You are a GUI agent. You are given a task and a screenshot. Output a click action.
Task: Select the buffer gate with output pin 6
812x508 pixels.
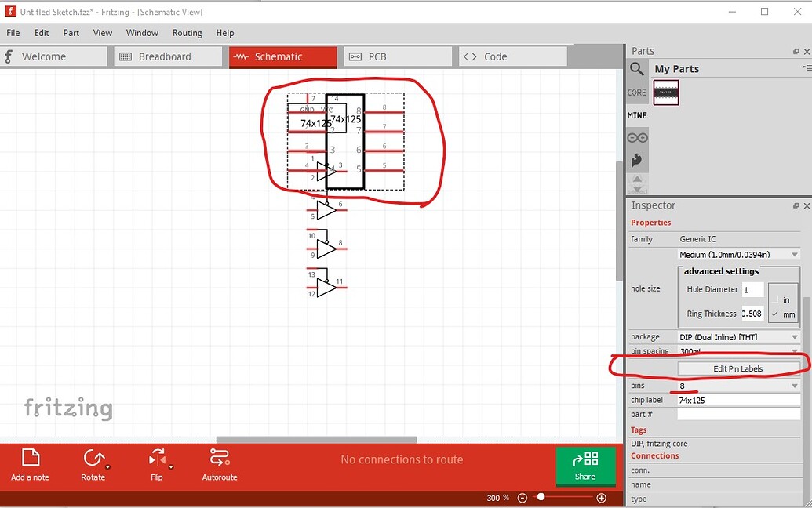pyautogui.click(x=326, y=210)
